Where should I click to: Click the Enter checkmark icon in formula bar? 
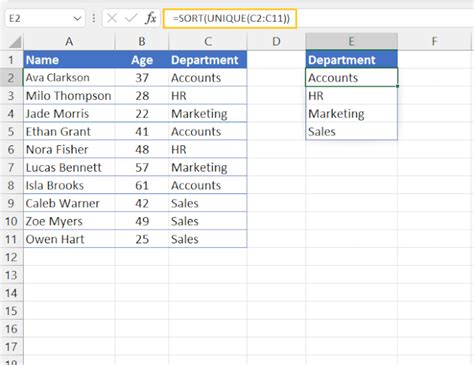point(131,18)
